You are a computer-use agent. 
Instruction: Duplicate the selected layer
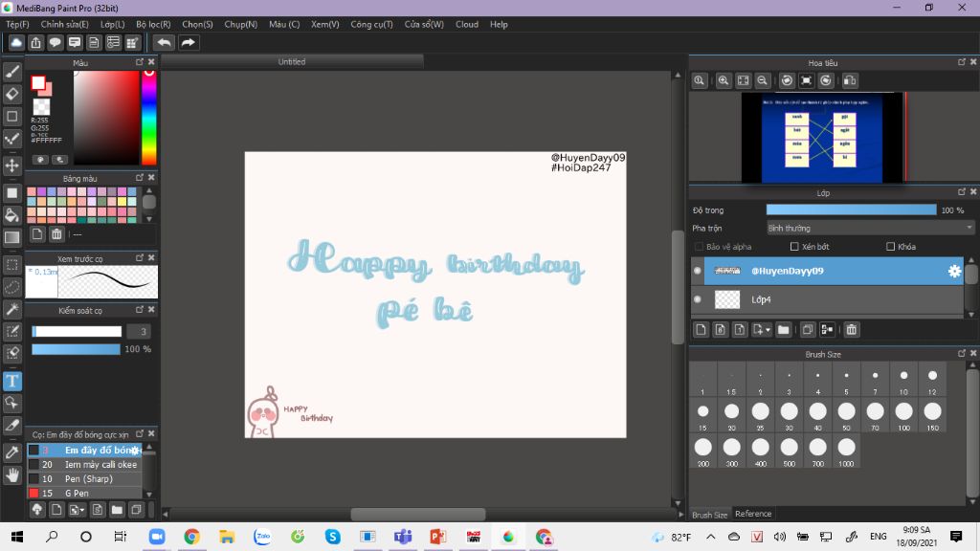(x=808, y=330)
